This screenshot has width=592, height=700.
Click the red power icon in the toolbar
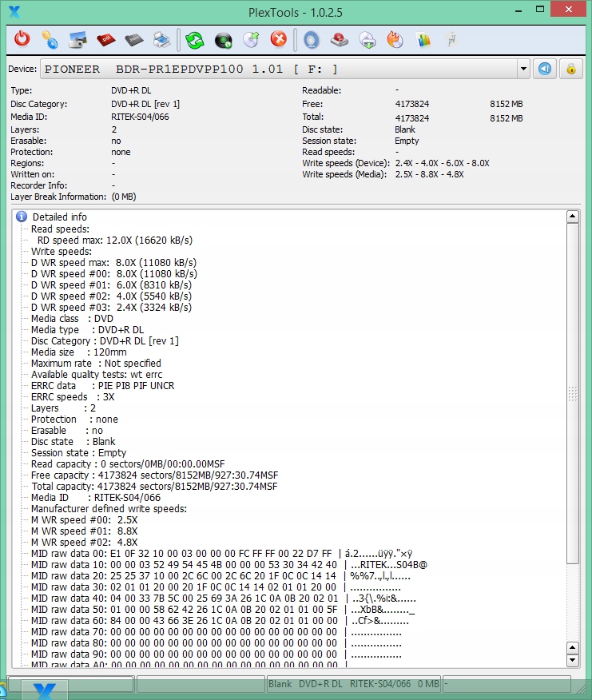click(x=22, y=39)
